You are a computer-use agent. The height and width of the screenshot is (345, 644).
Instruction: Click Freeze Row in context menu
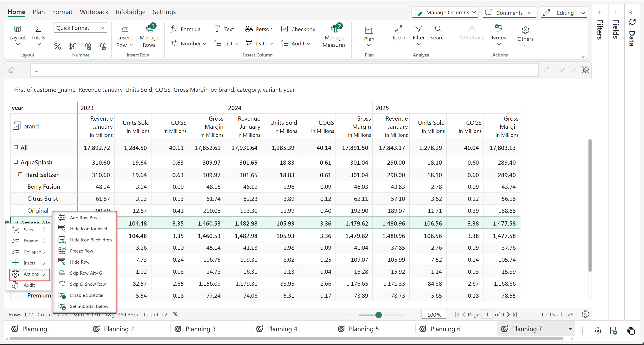coord(81,251)
